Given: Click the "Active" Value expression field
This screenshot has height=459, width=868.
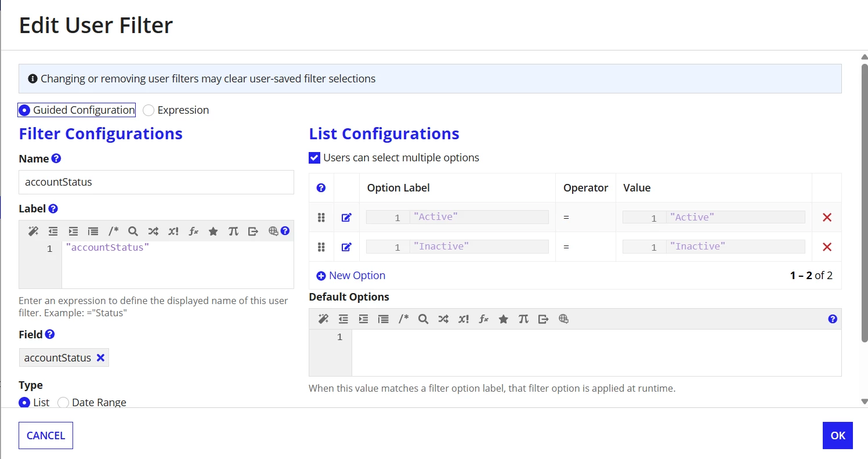Looking at the screenshot, I should [x=714, y=217].
